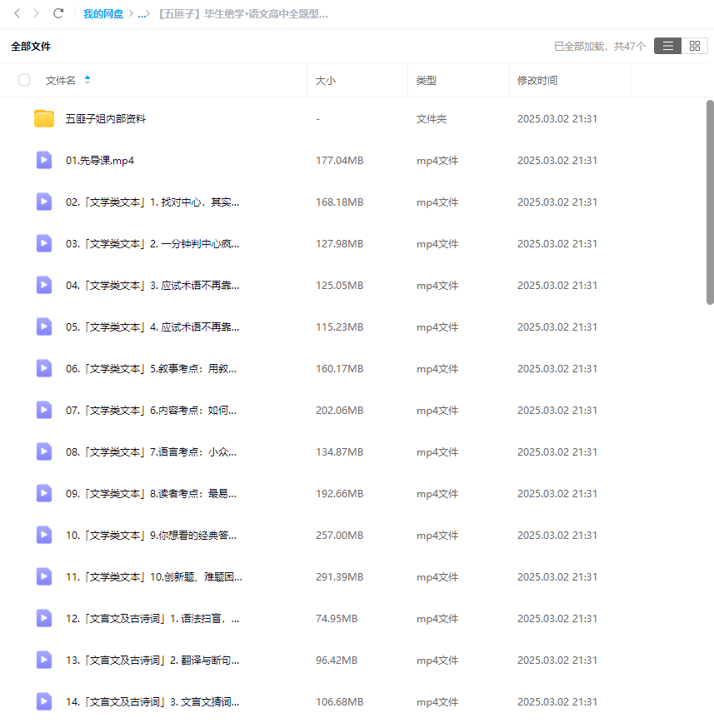This screenshot has height=728, width=714.
Task: Click the back navigation arrow
Action: (x=17, y=14)
